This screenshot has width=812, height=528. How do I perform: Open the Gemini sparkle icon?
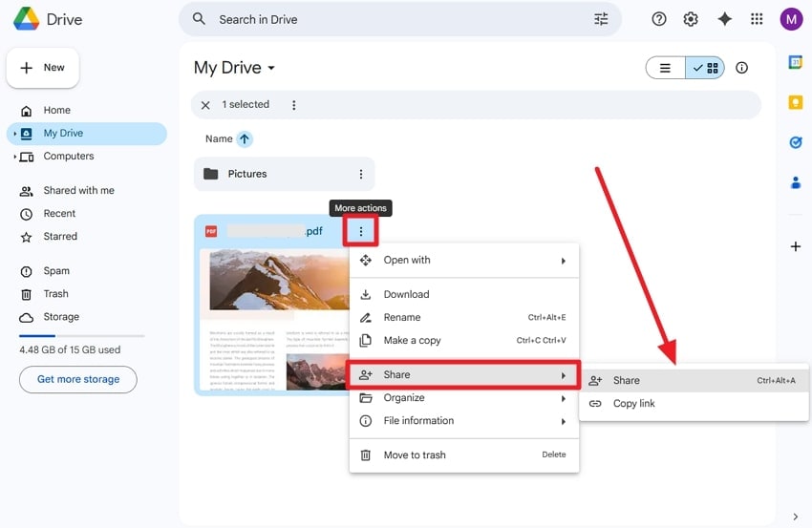724,20
